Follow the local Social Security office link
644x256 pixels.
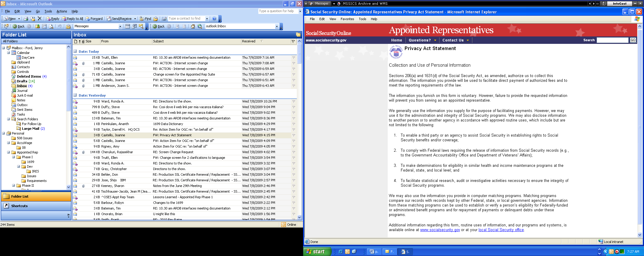(501, 230)
